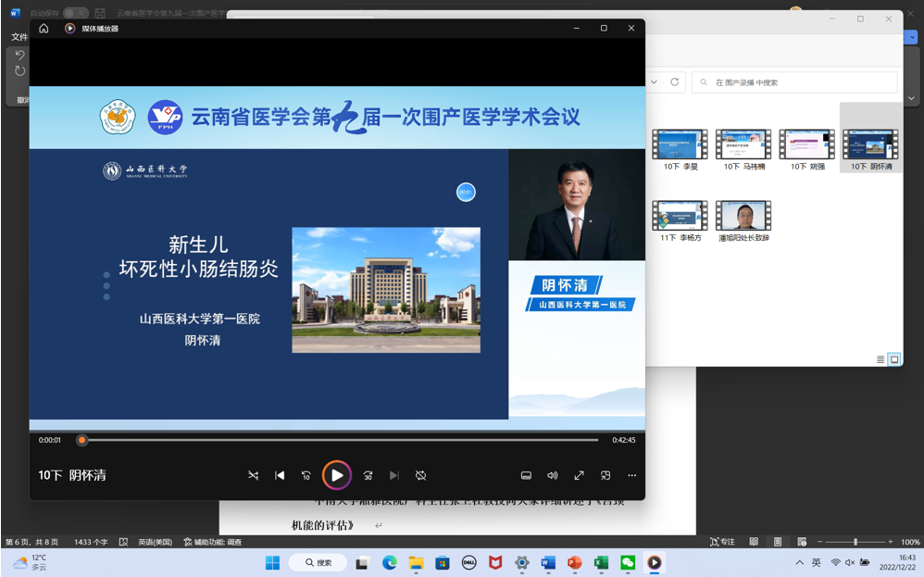Toggle Word AutoSave switch
The image size is (924, 577).
tap(74, 13)
